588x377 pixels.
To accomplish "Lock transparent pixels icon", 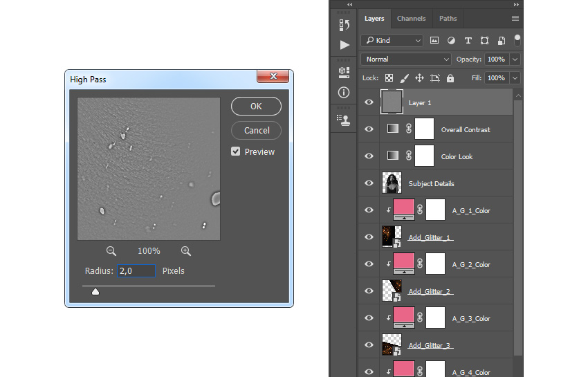I will pos(389,78).
